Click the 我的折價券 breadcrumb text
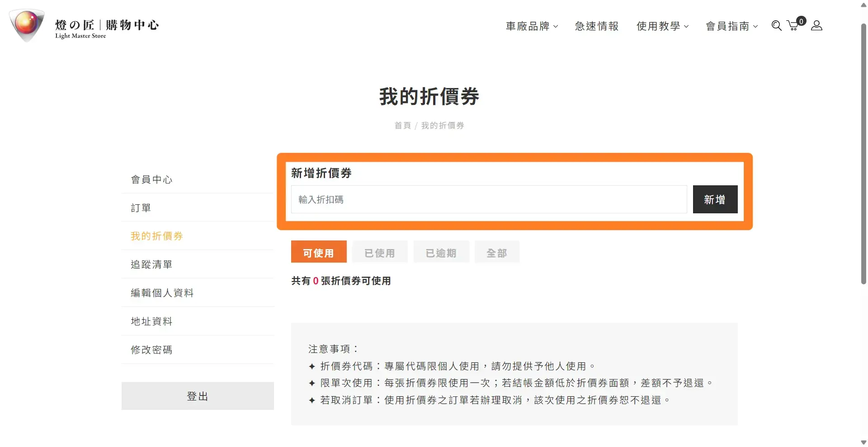Viewport: 868px width, 447px height. pyautogui.click(x=443, y=126)
